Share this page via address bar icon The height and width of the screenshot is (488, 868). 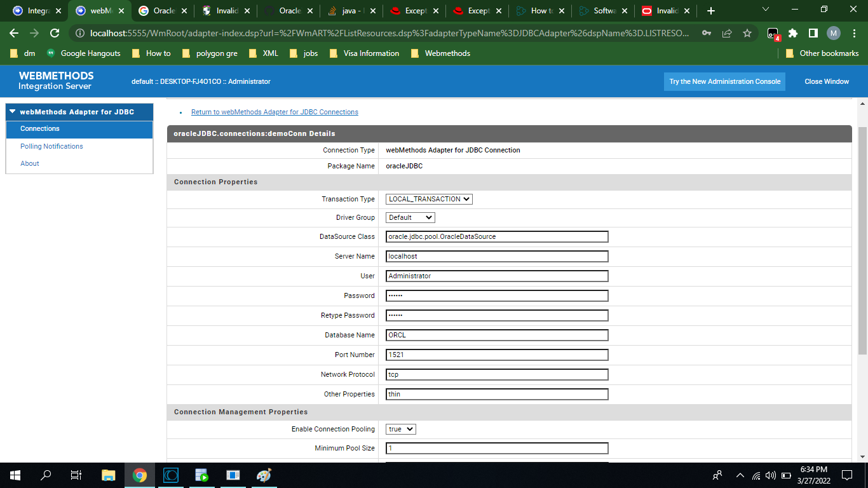coord(727,33)
